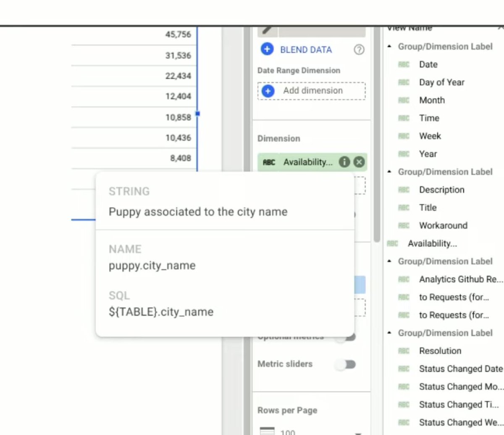Screen dimensions: 504x435
Task: Select the Status Changed Mo... field
Action: pos(461,387)
